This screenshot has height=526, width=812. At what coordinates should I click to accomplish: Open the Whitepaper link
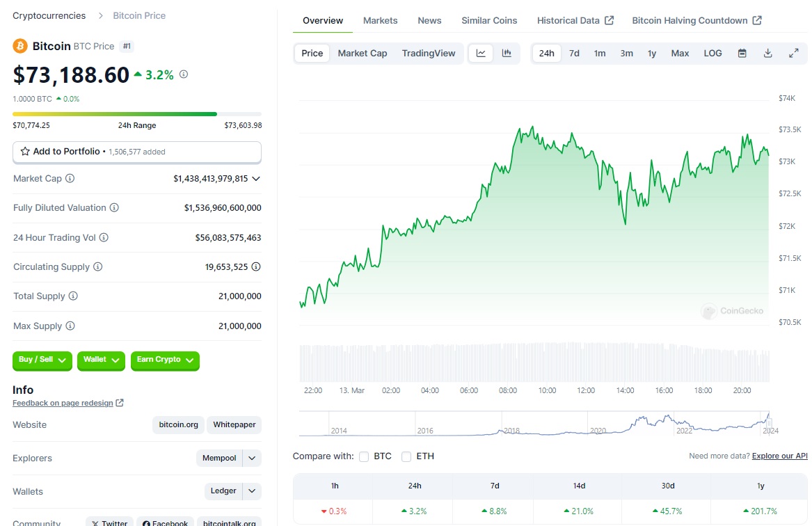[x=234, y=424]
